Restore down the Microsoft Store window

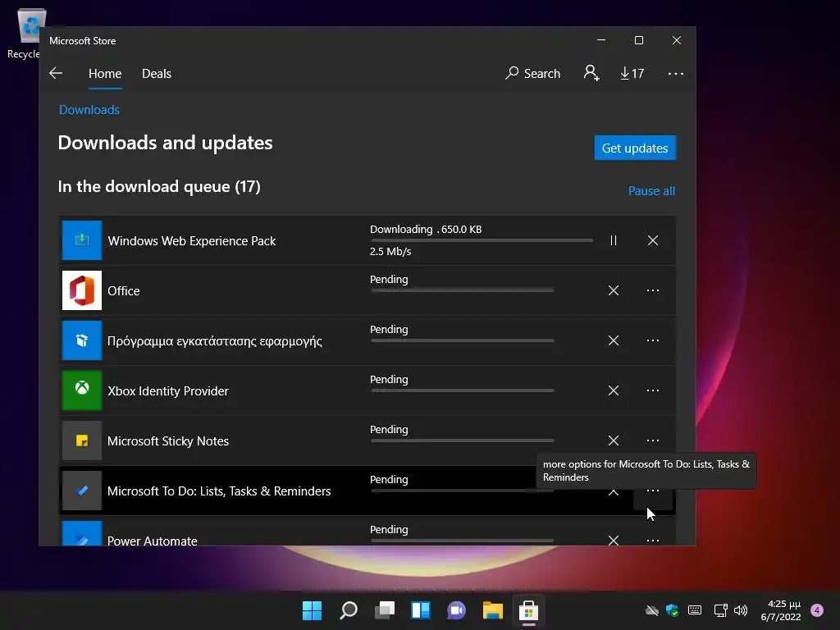pos(638,40)
